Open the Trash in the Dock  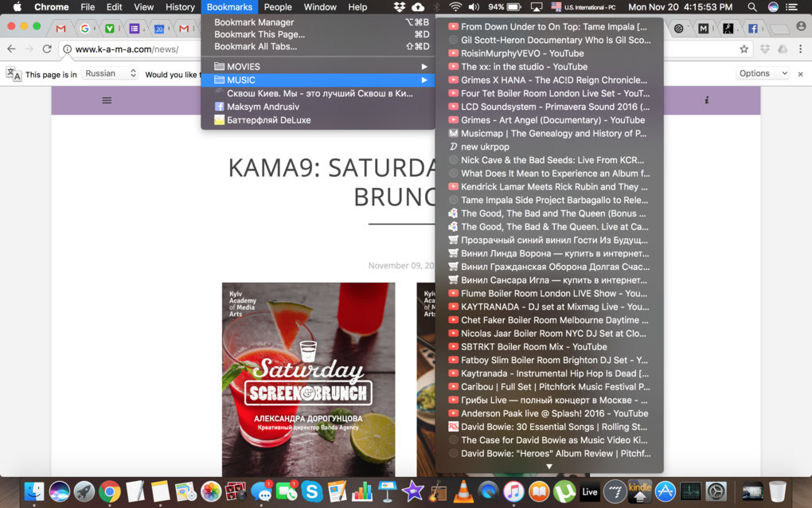[x=777, y=491]
